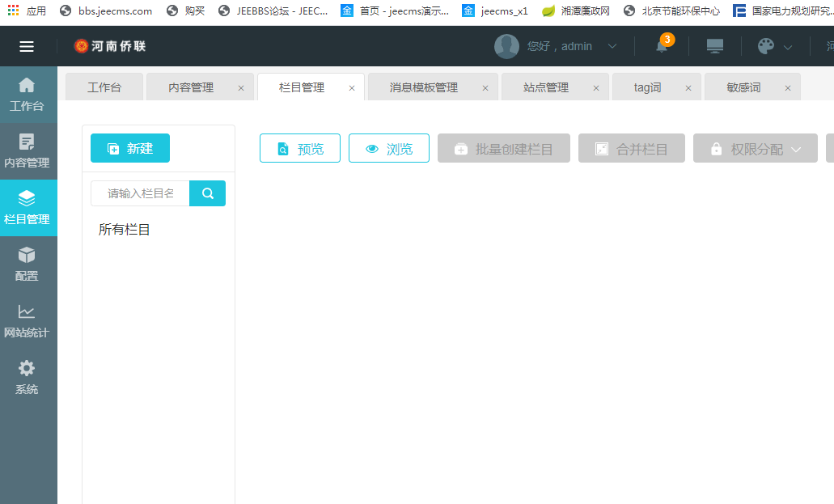Open the theme palette icon
Image resolution: width=834 pixels, height=504 pixels.
pyautogui.click(x=766, y=46)
